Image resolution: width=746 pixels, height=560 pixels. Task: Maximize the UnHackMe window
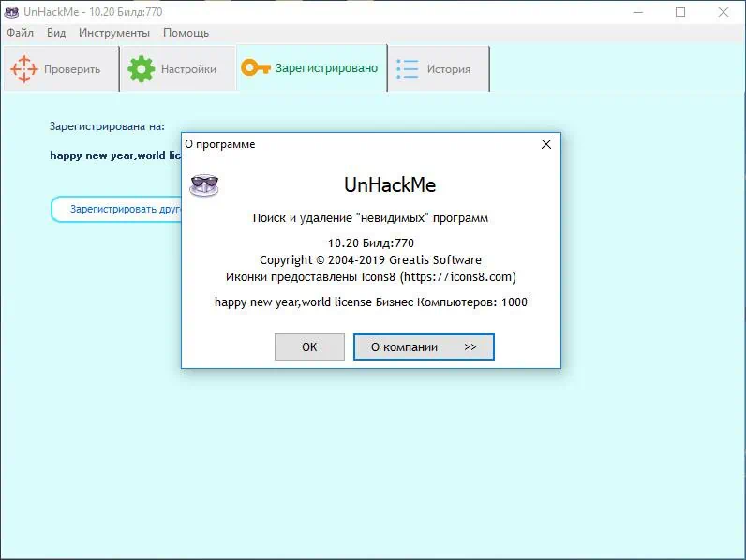pyautogui.click(x=680, y=12)
